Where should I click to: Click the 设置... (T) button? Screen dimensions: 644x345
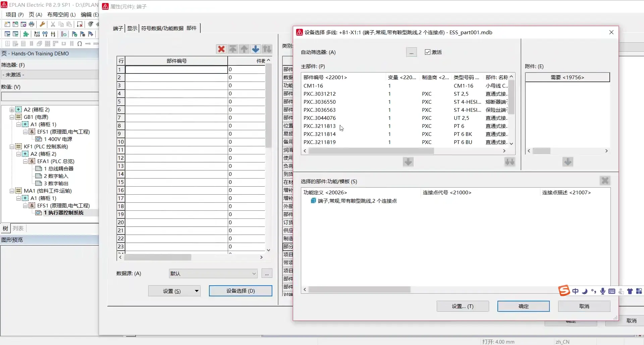click(463, 306)
